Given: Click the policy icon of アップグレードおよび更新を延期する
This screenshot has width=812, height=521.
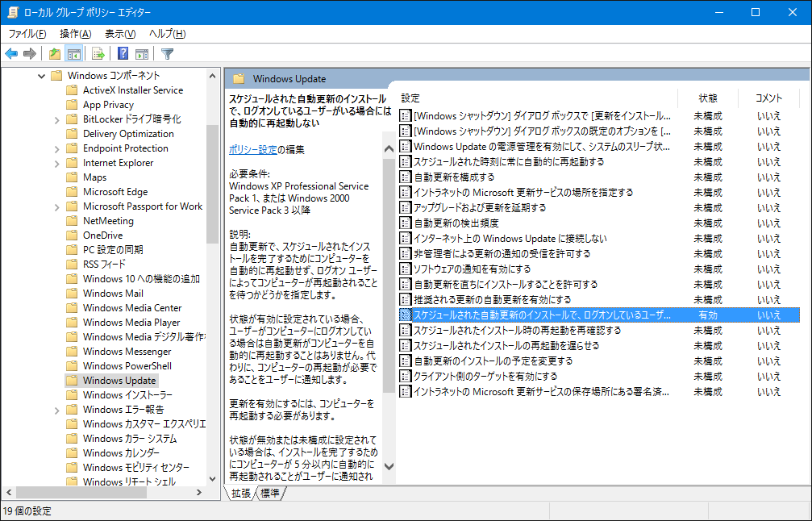Looking at the screenshot, I should (406, 208).
